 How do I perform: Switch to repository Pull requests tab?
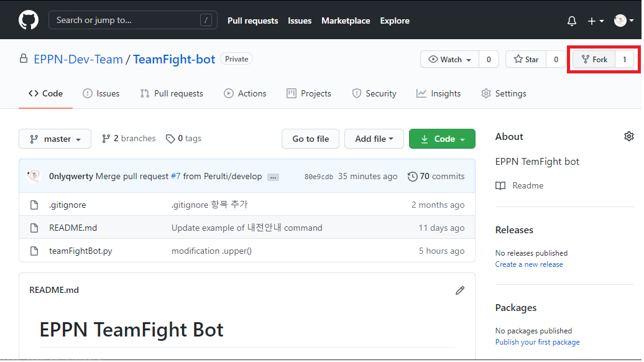[172, 94]
